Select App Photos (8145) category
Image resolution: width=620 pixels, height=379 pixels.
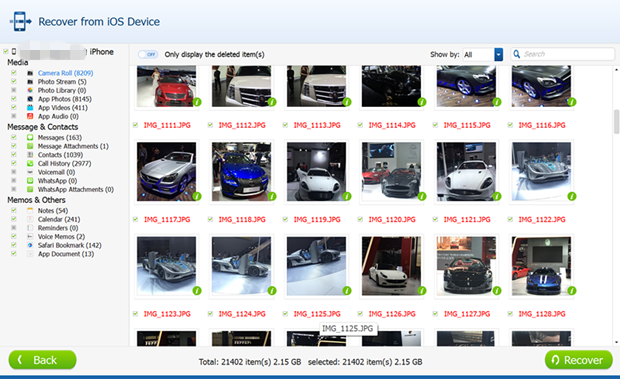tap(64, 99)
